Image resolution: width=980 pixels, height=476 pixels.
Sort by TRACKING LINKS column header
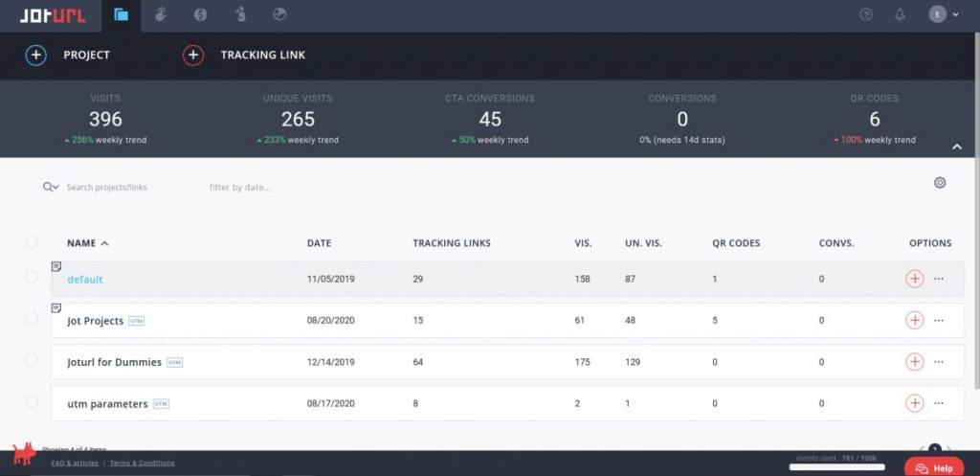(452, 243)
